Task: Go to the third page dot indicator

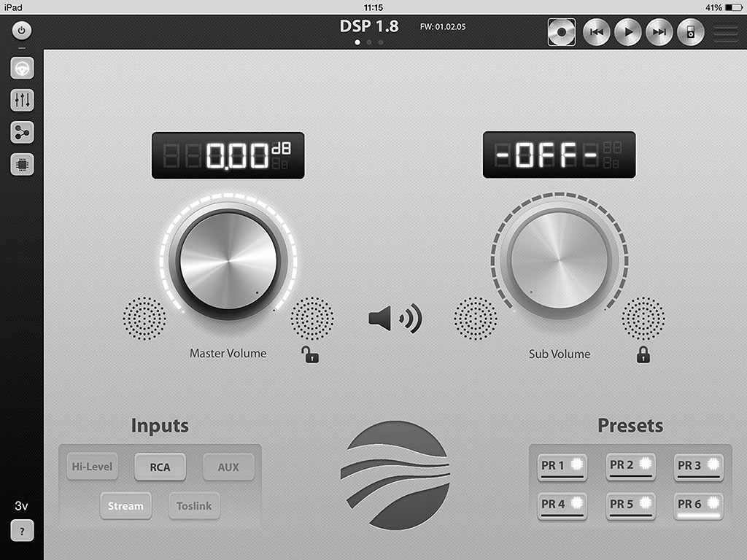Action: pos(381,42)
